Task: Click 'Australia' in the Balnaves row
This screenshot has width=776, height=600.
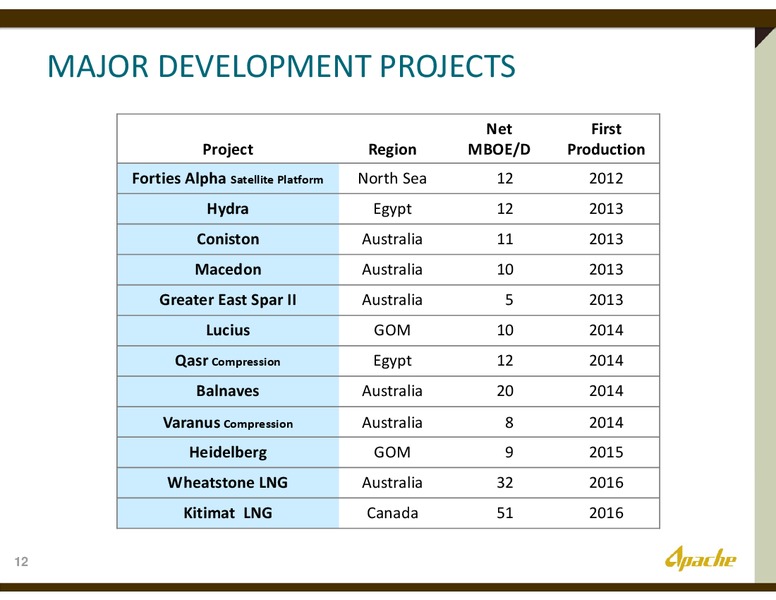Action: point(392,391)
